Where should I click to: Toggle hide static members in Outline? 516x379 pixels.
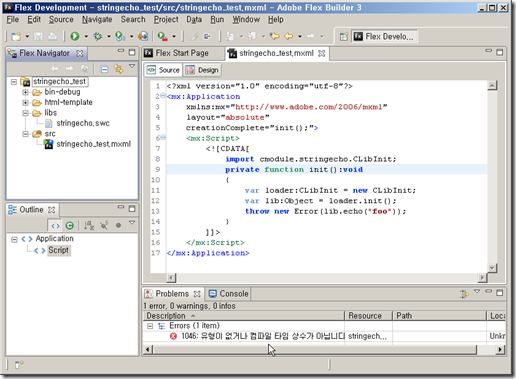click(104, 226)
